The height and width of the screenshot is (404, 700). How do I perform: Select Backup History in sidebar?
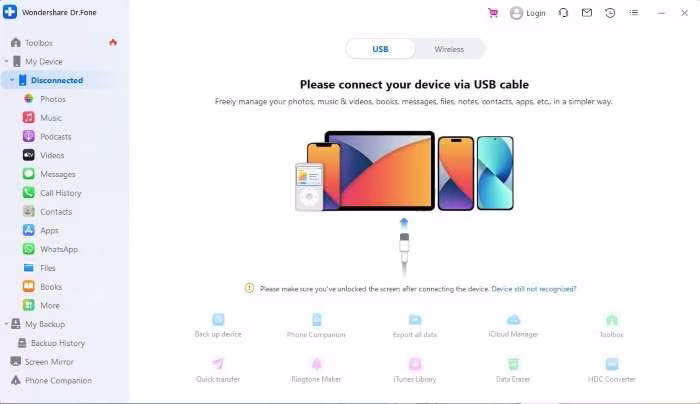[x=51, y=343]
